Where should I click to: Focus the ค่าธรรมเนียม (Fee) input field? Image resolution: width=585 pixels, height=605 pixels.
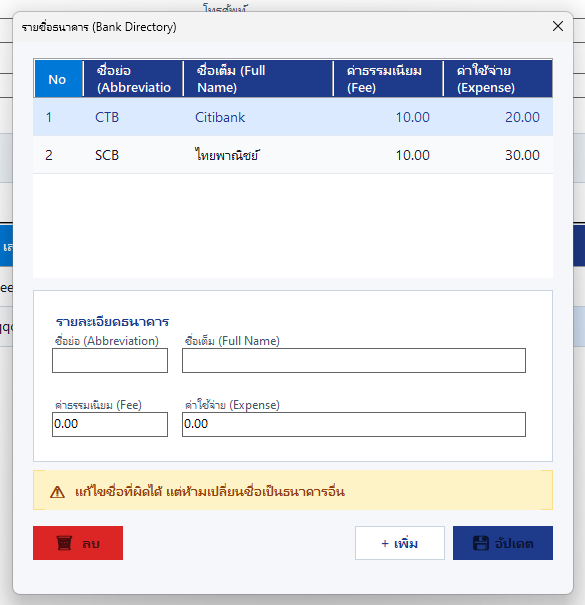point(110,424)
